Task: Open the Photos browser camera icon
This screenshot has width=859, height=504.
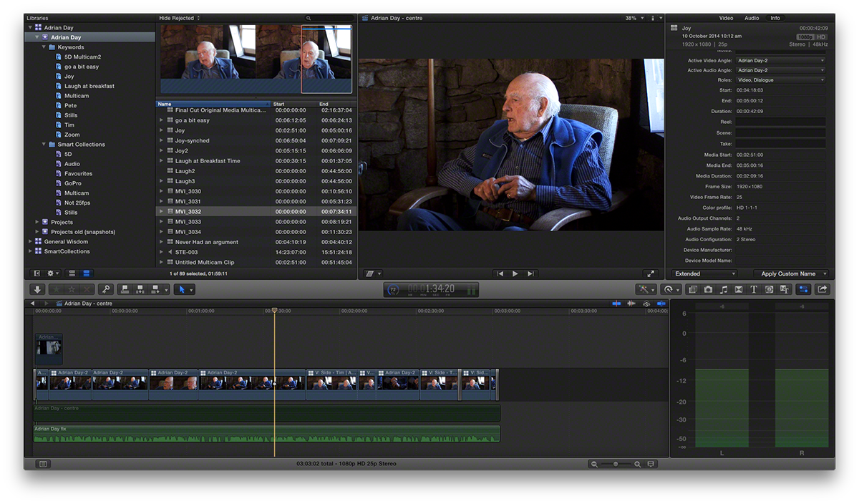Action: (708, 289)
